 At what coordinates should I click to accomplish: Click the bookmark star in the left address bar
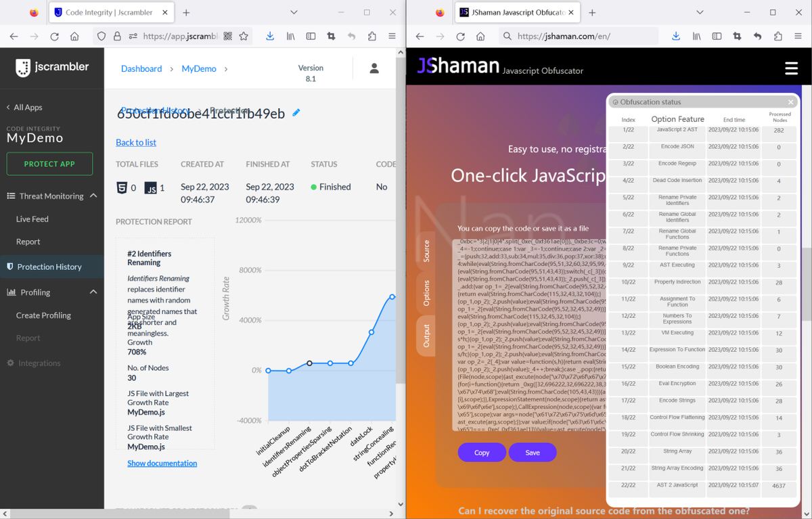tap(244, 36)
